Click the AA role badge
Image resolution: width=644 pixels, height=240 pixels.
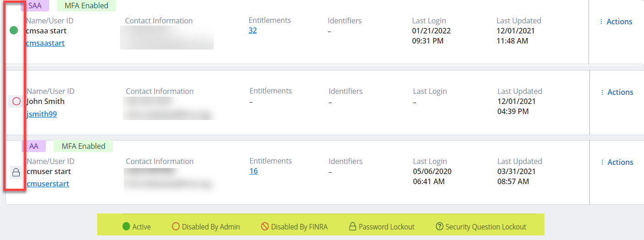click(34, 146)
